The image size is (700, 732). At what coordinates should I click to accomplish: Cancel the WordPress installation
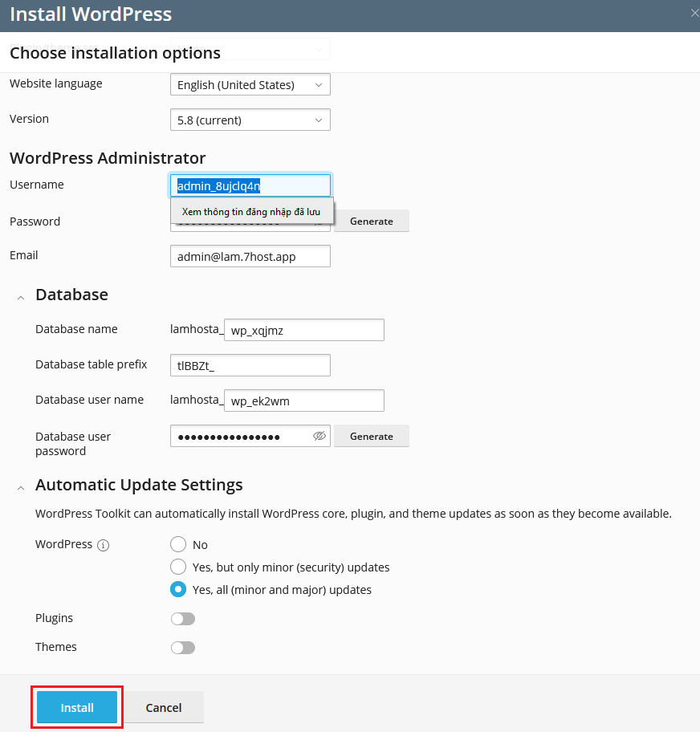pyautogui.click(x=164, y=707)
